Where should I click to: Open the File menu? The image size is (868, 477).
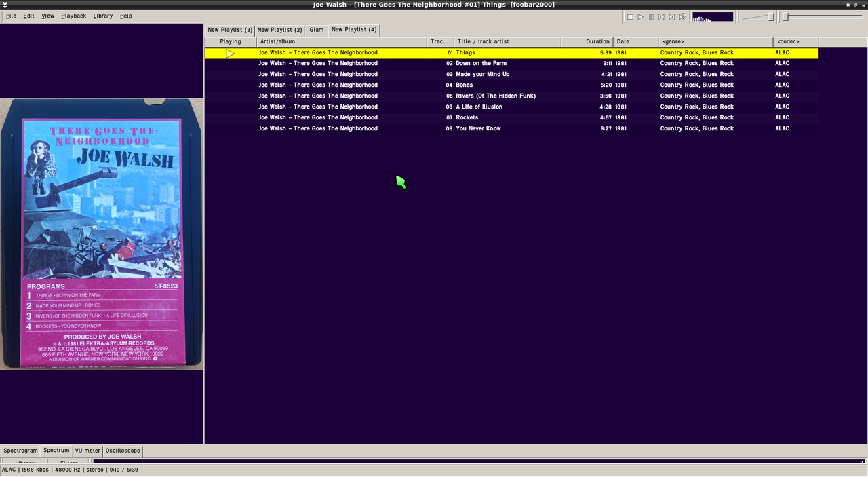coord(11,16)
